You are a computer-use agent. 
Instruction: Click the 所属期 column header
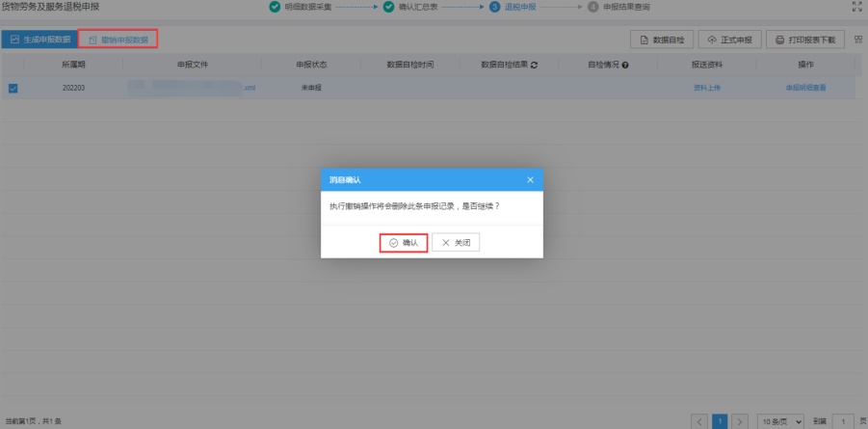[x=73, y=65]
